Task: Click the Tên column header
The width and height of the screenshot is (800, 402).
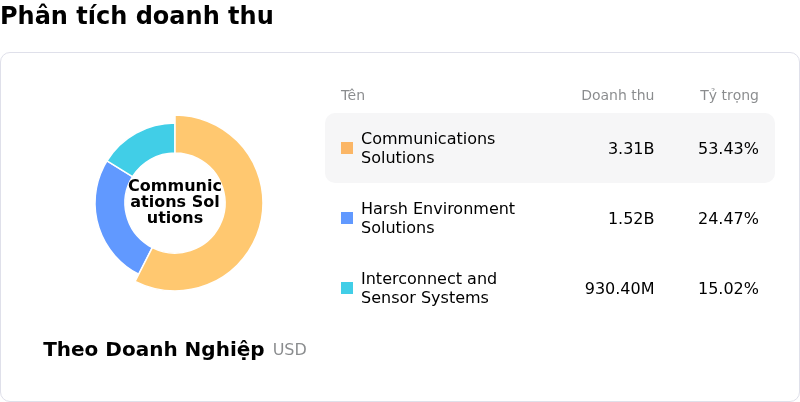Action: 352,96
